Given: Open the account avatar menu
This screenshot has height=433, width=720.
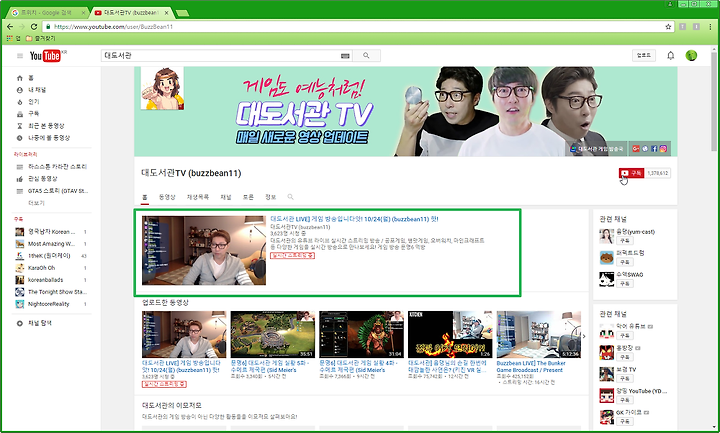Looking at the screenshot, I should pyautogui.click(x=691, y=56).
